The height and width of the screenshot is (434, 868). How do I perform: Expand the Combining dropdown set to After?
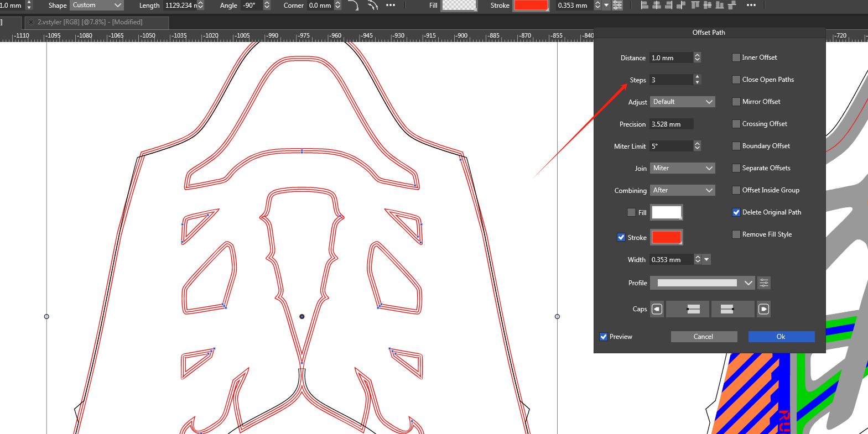pos(682,190)
